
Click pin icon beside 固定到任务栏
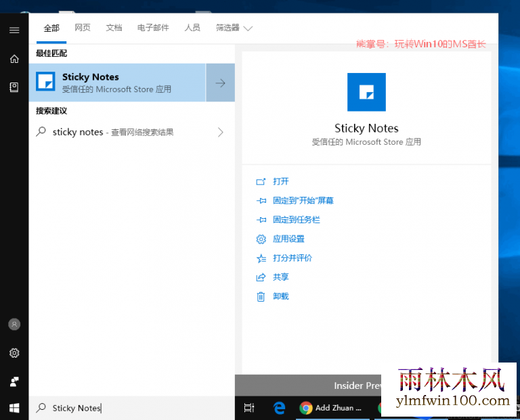(x=261, y=220)
